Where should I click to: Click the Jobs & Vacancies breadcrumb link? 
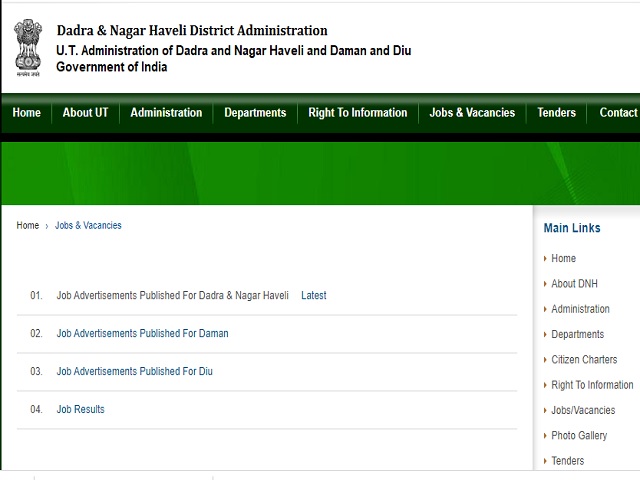pos(88,225)
